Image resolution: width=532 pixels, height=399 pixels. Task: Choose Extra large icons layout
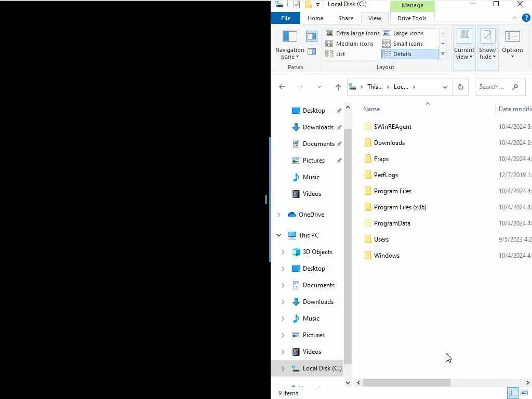click(353, 33)
